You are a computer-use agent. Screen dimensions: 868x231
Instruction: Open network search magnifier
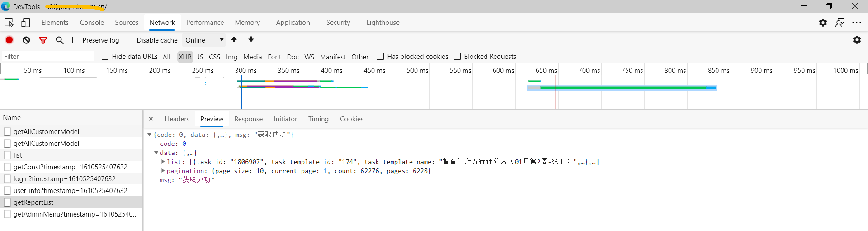(x=60, y=40)
